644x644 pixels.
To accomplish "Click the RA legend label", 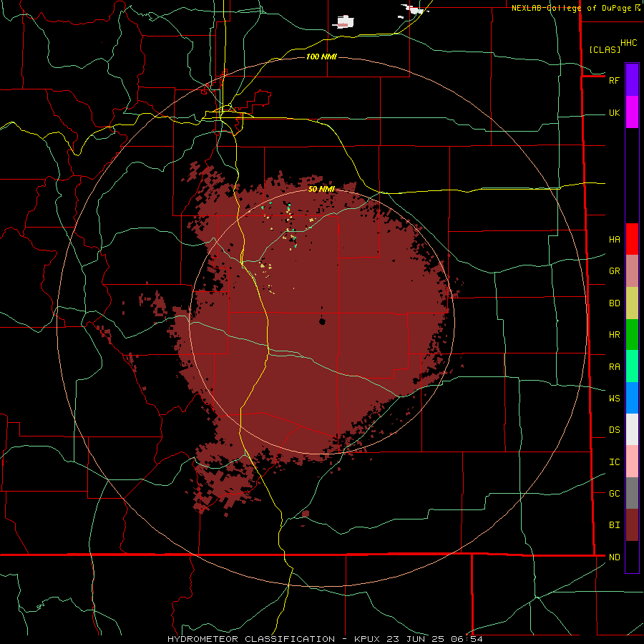I will 614,367.
